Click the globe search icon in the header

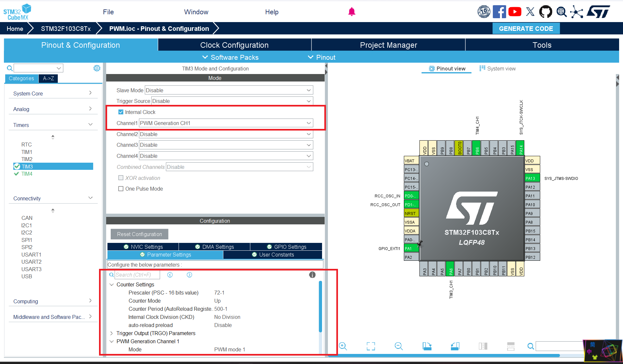[561, 12]
